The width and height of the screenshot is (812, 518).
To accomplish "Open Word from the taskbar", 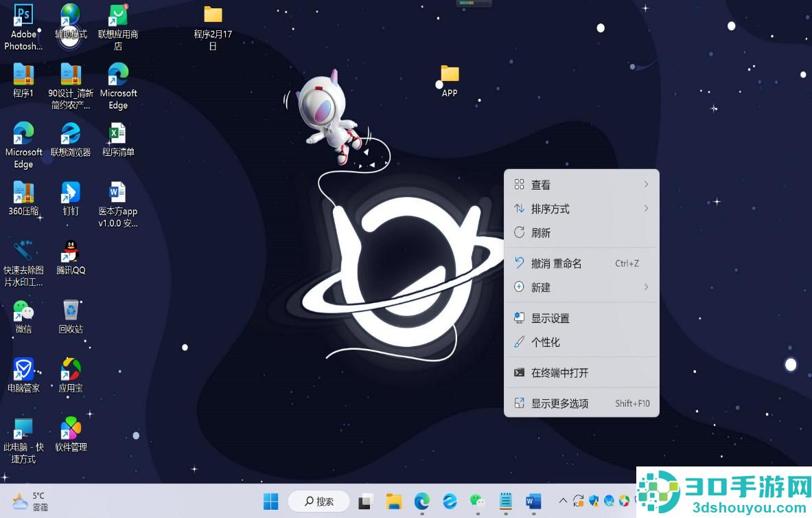I will coord(533,502).
